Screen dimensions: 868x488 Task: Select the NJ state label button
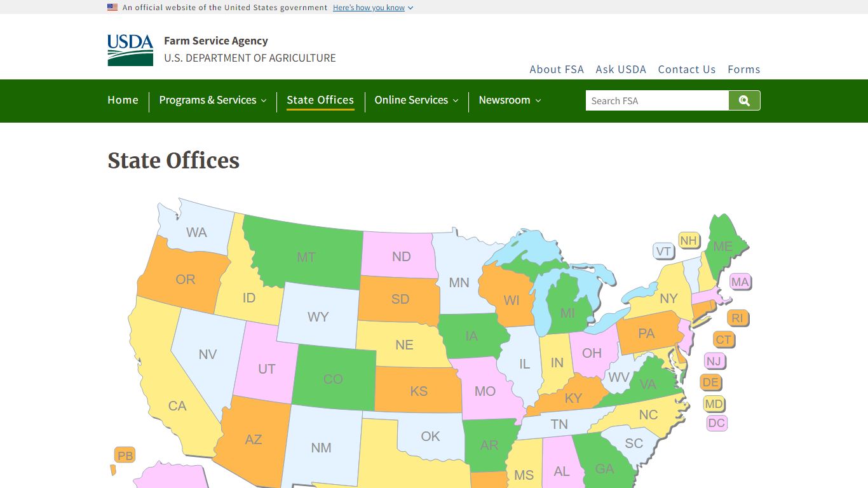(714, 362)
